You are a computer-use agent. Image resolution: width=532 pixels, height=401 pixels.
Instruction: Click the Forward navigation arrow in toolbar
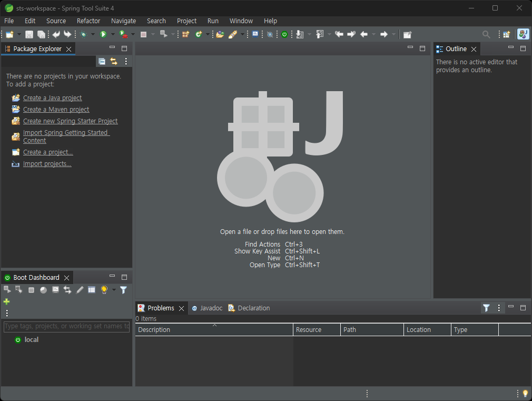click(384, 34)
